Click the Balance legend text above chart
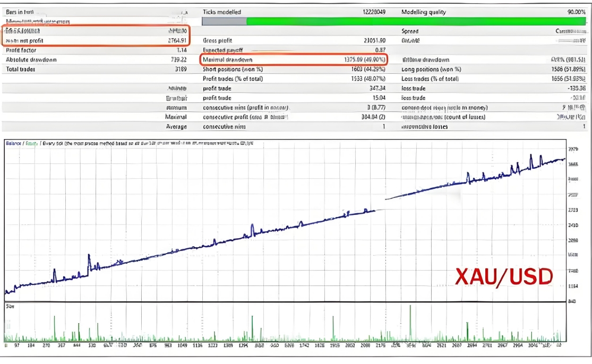The image size is (592, 364). pos(13,143)
